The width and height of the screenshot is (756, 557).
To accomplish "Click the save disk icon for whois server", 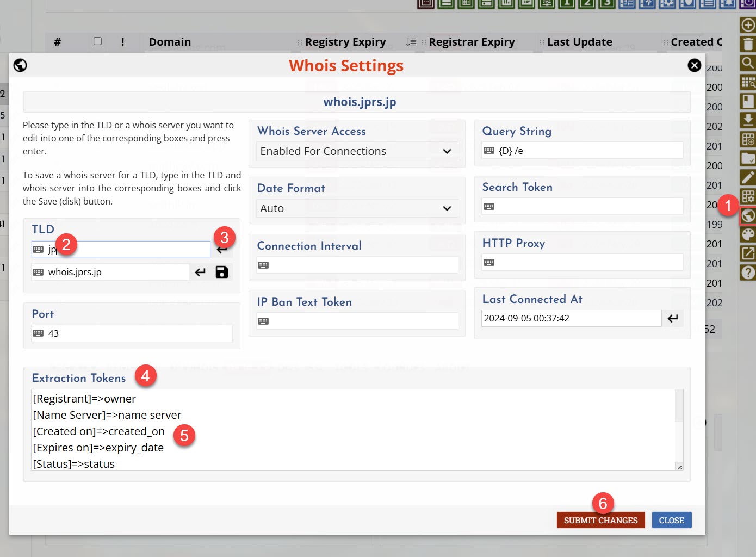I will [221, 272].
